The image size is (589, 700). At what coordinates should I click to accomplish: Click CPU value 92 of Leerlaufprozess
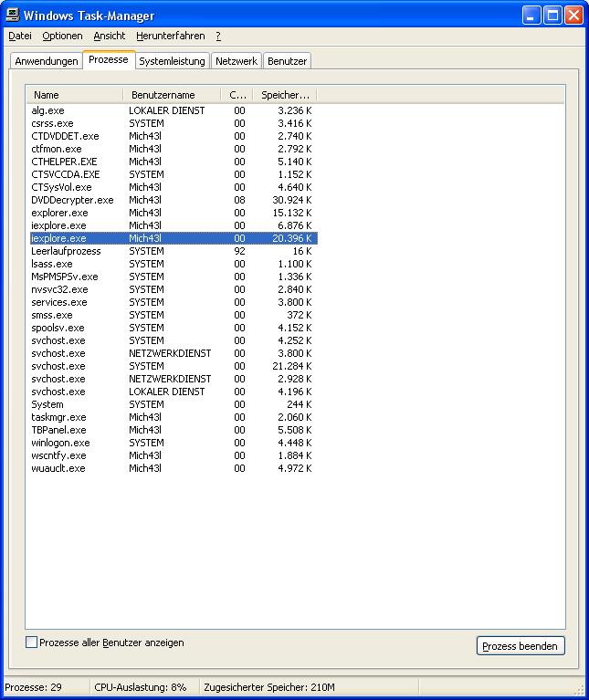tap(239, 251)
